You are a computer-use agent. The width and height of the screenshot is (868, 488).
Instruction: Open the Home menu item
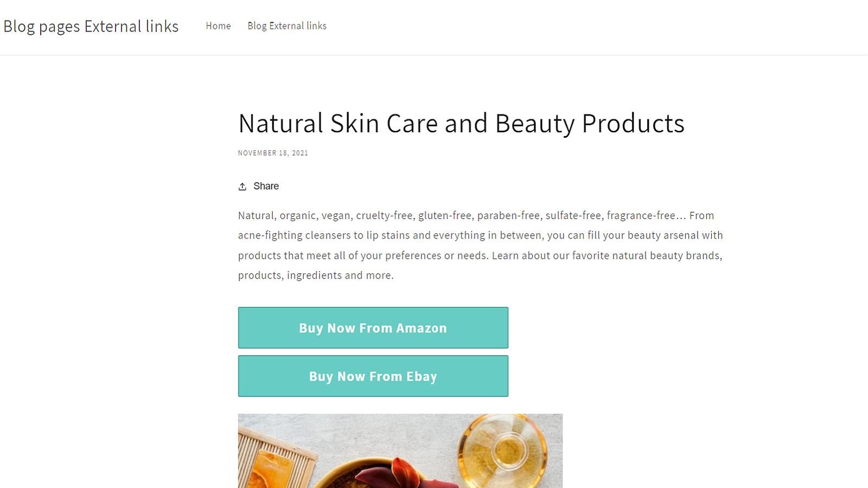point(218,26)
